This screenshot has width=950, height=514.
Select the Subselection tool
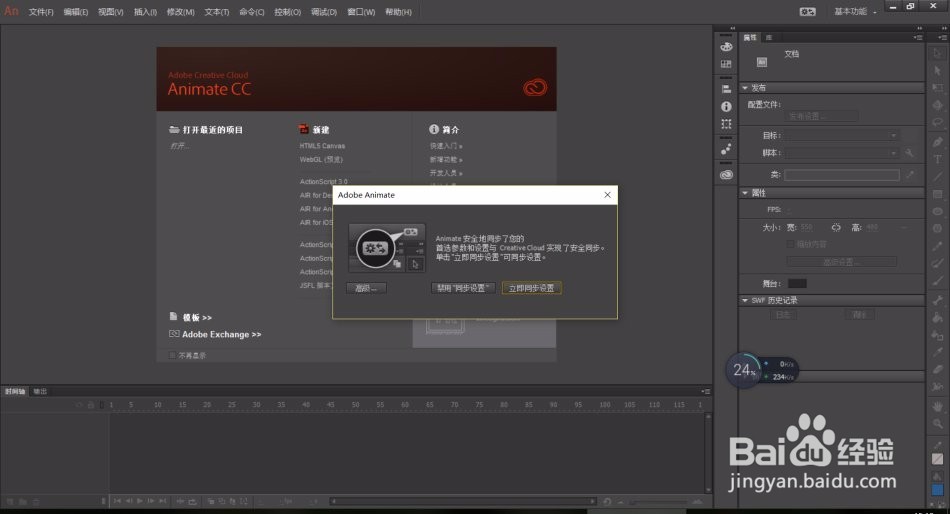click(x=937, y=71)
